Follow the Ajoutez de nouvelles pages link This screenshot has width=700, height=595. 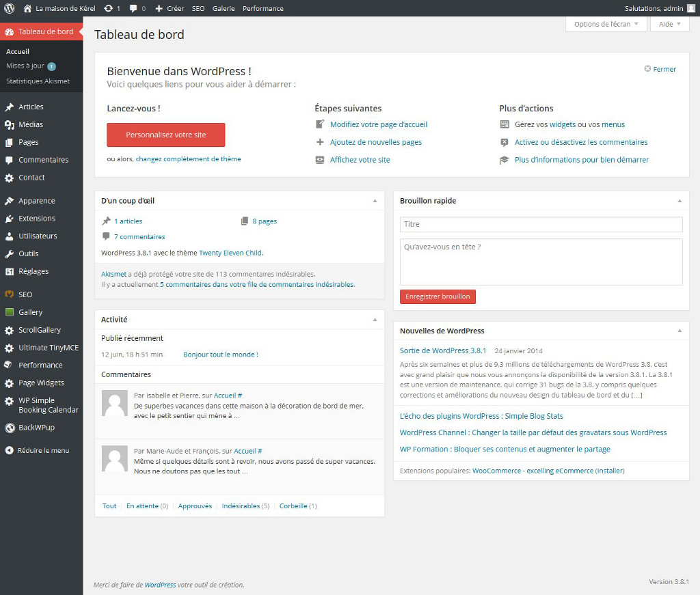376,142
